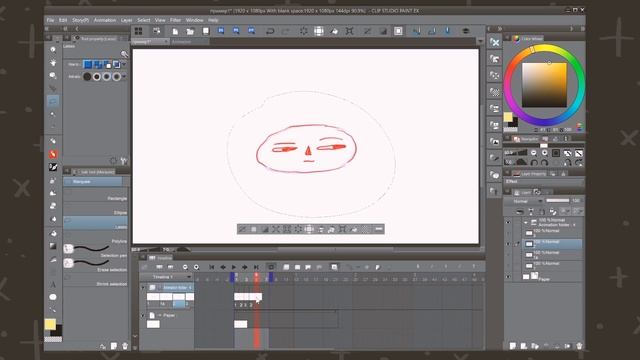Screen dimensions: 640x360
Task: Select the Zoom magnifier tool
Action: coord(53,49)
